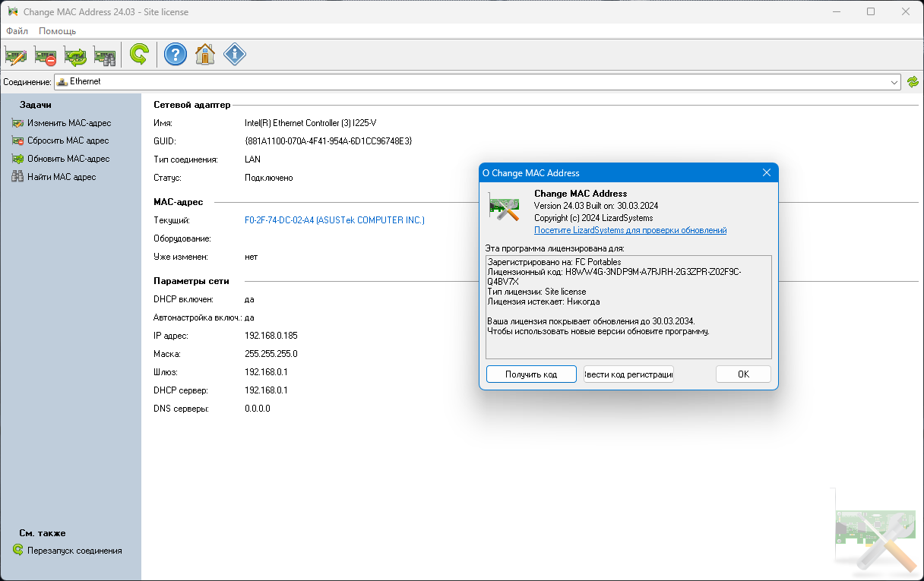Click Лицензионный код line in license box
Screen dimensions: 924x581
(614, 276)
